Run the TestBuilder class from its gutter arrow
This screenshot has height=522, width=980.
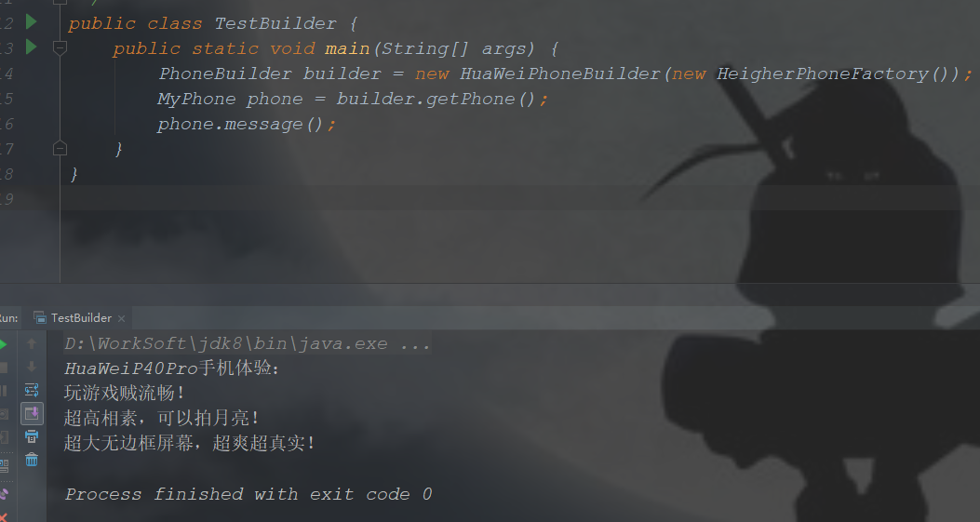tap(32, 22)
